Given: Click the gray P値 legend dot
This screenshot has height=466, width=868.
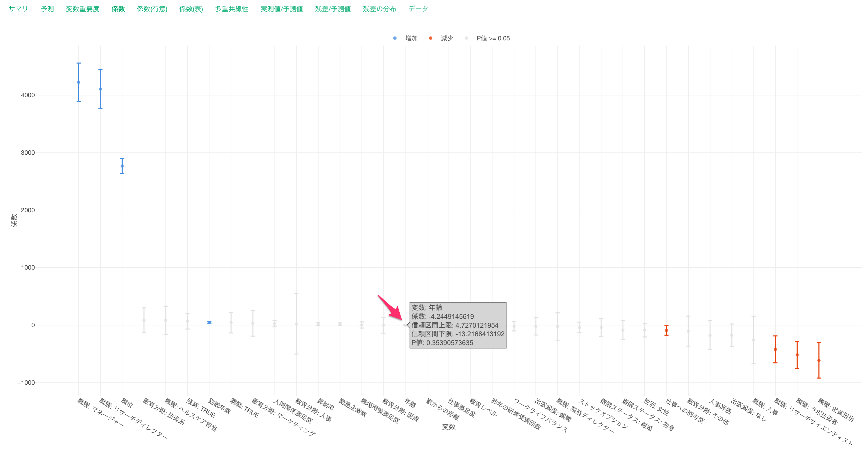Looking at the screenshot, I should coord(466,38).
